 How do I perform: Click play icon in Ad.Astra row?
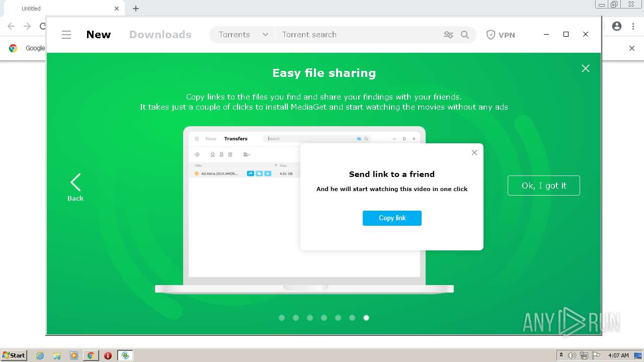tap(268, 173)
